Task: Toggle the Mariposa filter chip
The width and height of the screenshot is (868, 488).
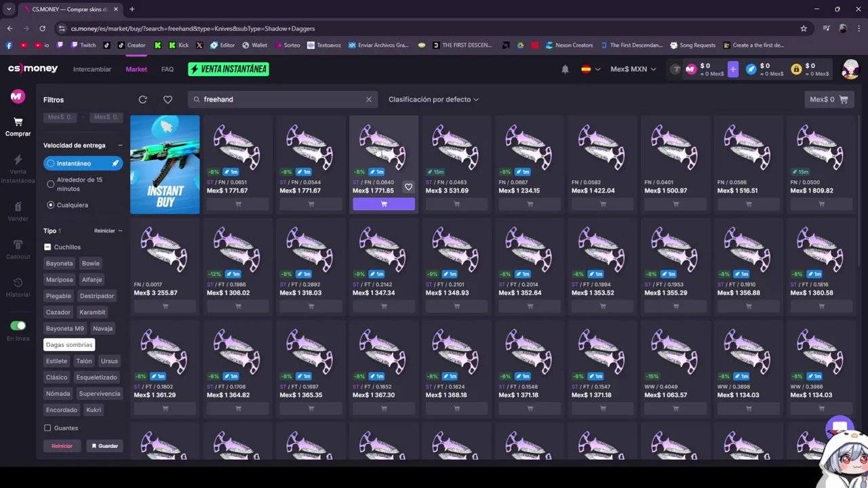Action: [59, 280]
